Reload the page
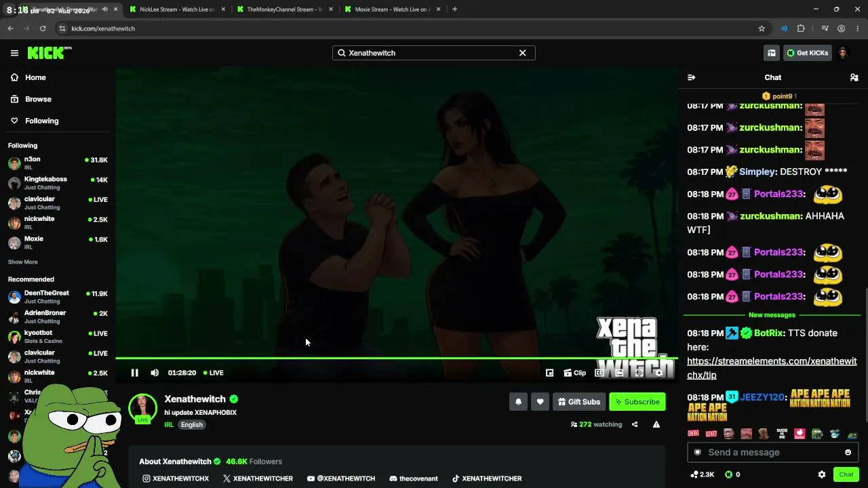 (43, 28)
